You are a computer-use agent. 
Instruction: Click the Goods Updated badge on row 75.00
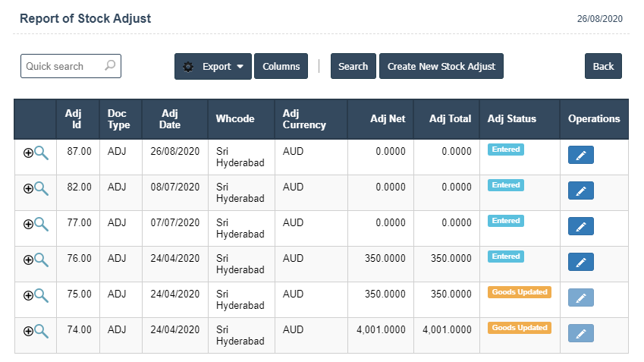pos(519,292)
